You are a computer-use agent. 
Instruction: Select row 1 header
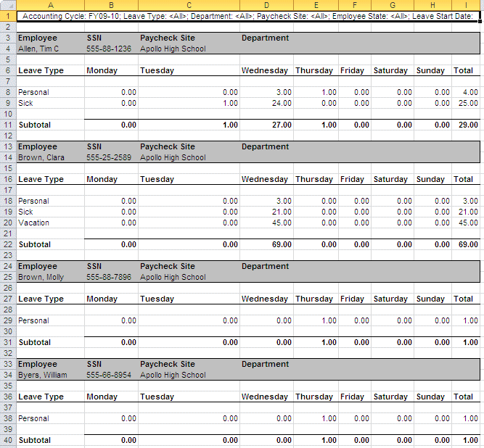click(8, 16)
